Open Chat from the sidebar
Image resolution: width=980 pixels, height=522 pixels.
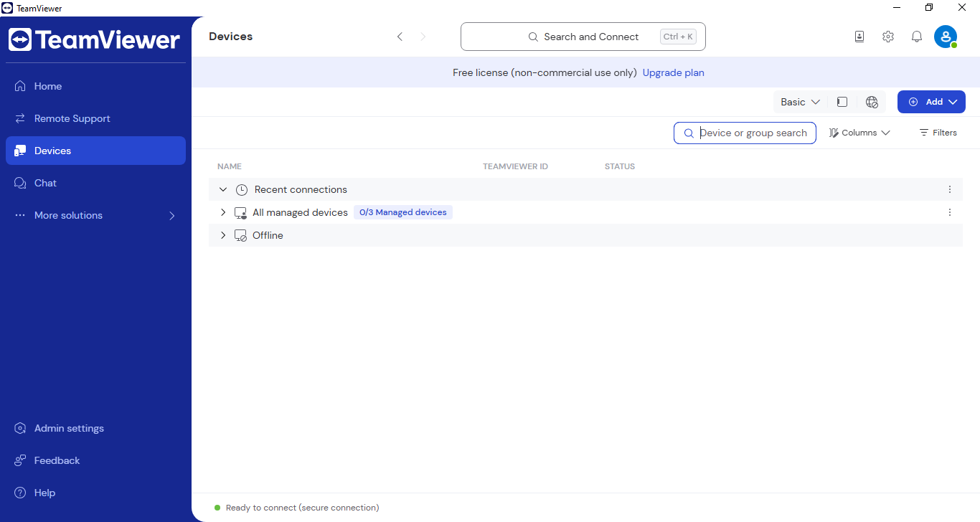[45, 183]
